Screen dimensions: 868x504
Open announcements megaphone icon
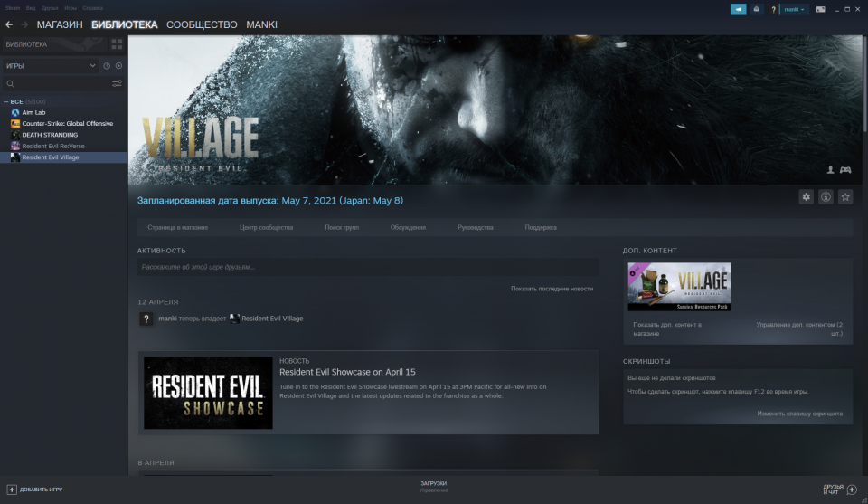coord(738,9)
